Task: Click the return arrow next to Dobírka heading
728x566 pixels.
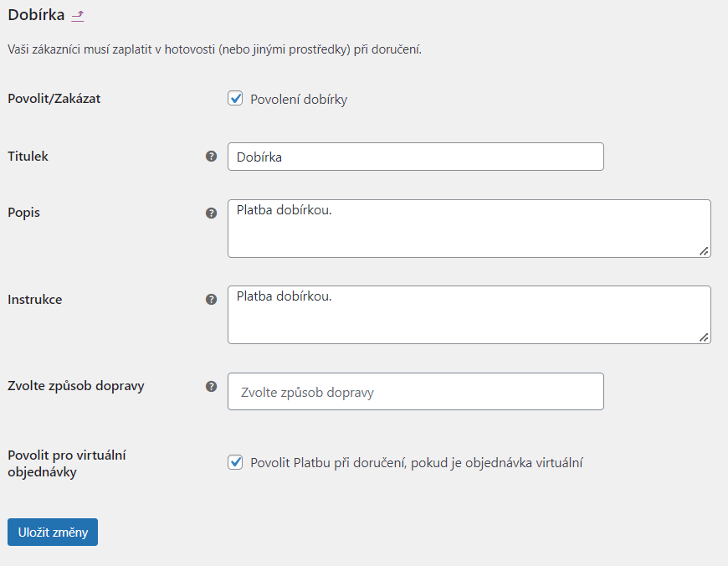Action: pos(78,15)
